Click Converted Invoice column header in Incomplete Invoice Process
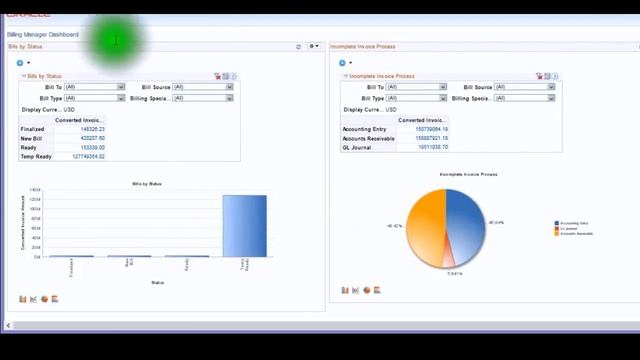The image size is (640, 360). 422,120
